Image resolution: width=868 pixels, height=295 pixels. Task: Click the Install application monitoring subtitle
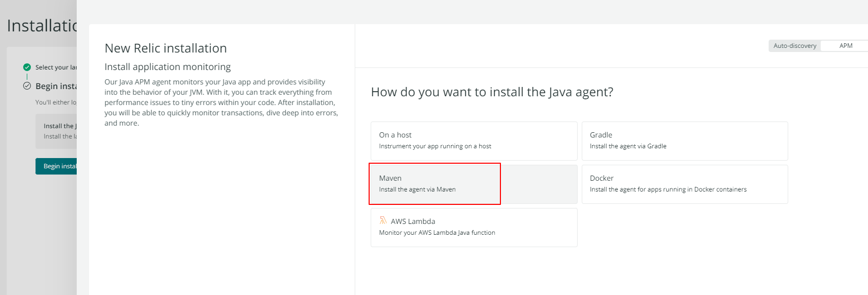[167, 67]
